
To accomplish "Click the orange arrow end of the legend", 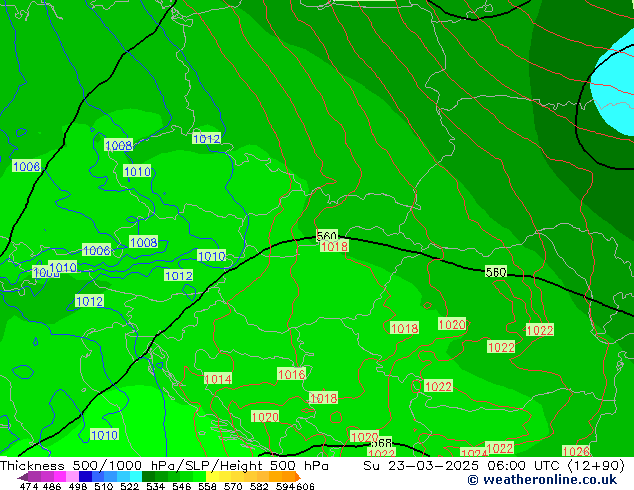I will pos(298,477).
